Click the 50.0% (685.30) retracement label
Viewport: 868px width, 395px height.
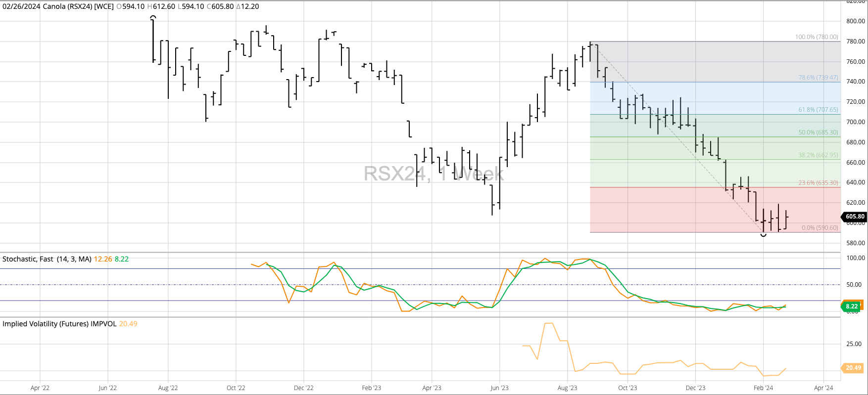pyautogui.click(x=818, y=132)
